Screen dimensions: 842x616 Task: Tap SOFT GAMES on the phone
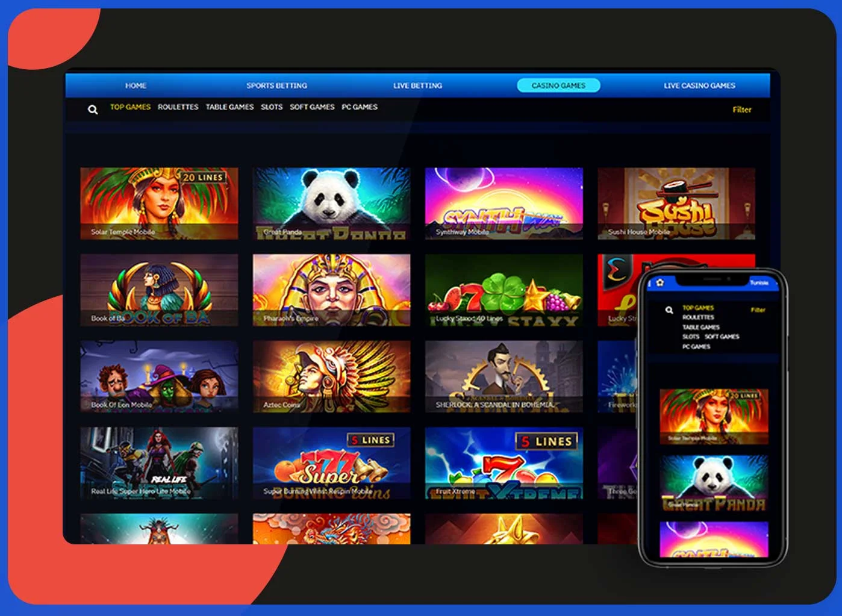(x=722, y=337)
